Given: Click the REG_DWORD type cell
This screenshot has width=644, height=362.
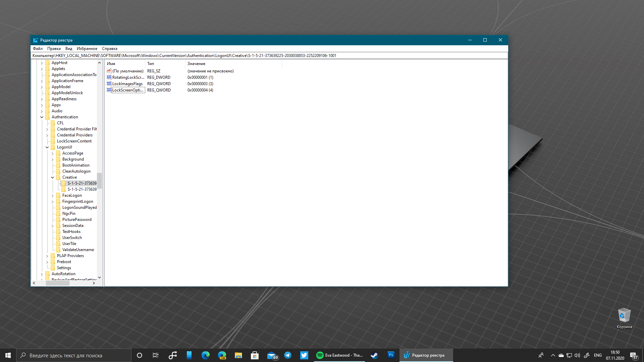Looking at the screenshot, I should 159,77.
